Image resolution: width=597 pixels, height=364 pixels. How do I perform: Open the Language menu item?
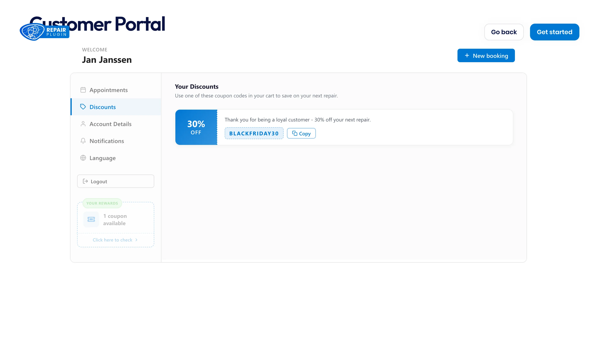tap(116, 158)
